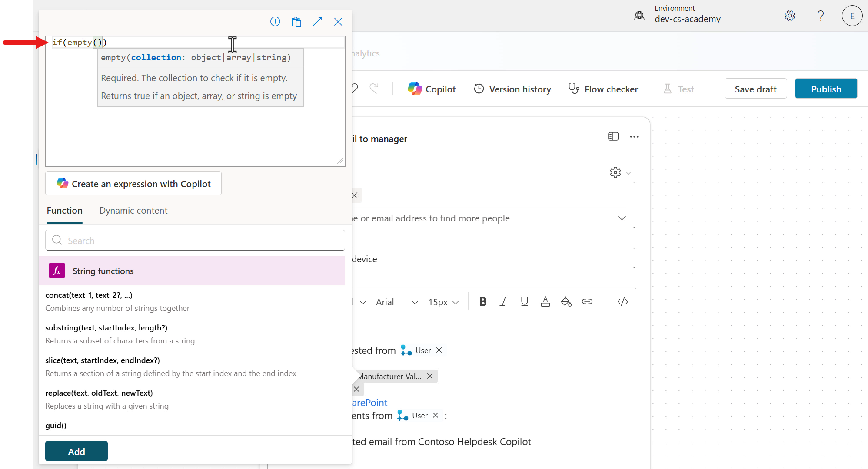The width and height of the screenshot is (868, 469).
Task: Expand expression editor to full screen
Action: (x=317, y=21)
